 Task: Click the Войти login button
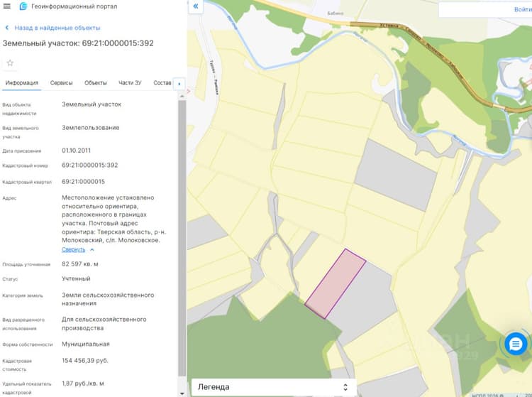point(523,9)
